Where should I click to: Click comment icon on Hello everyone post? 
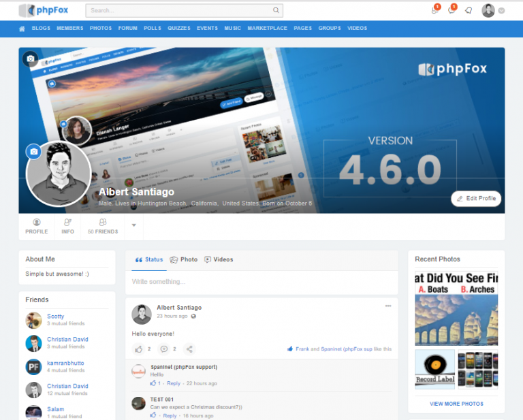163,349
